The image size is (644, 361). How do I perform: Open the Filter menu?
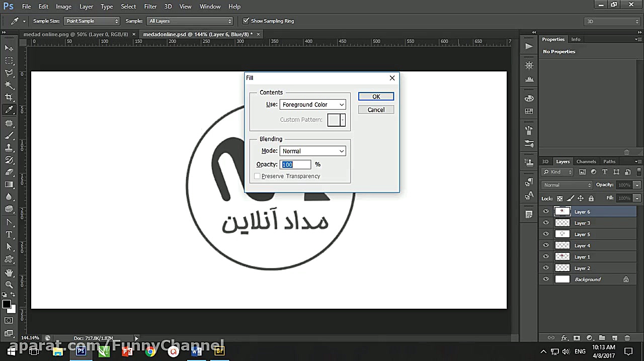tap(150, 7)
